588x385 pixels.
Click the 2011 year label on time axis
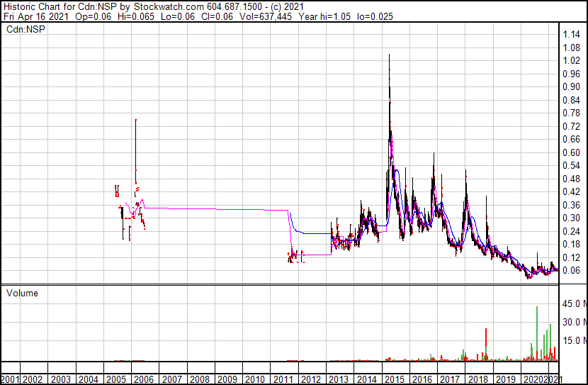284,379
